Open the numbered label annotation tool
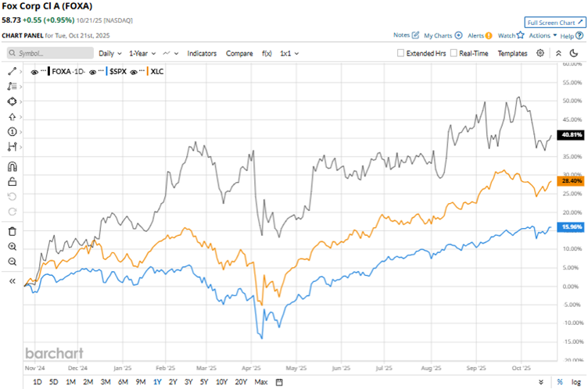 point(12,131)
